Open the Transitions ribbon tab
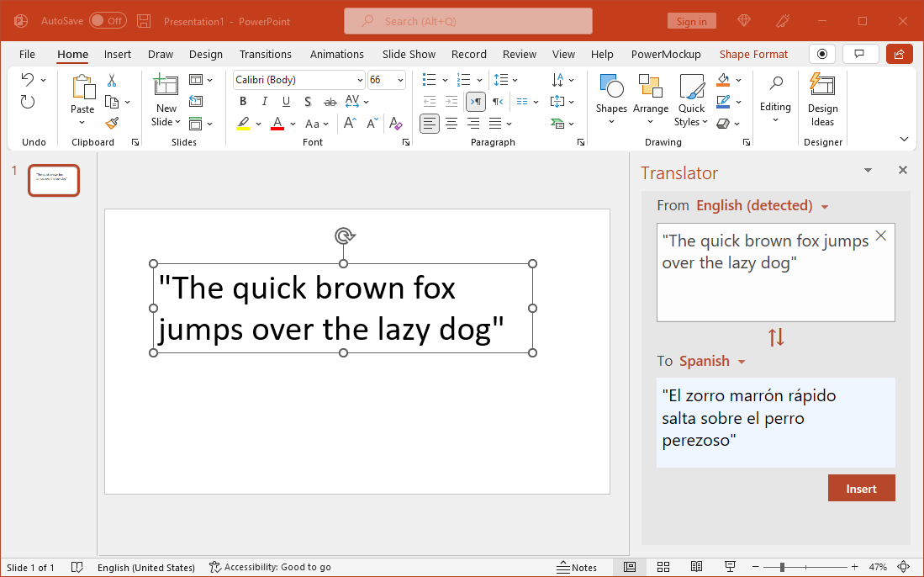Screen dimensions: 924x577 point(265,54)
